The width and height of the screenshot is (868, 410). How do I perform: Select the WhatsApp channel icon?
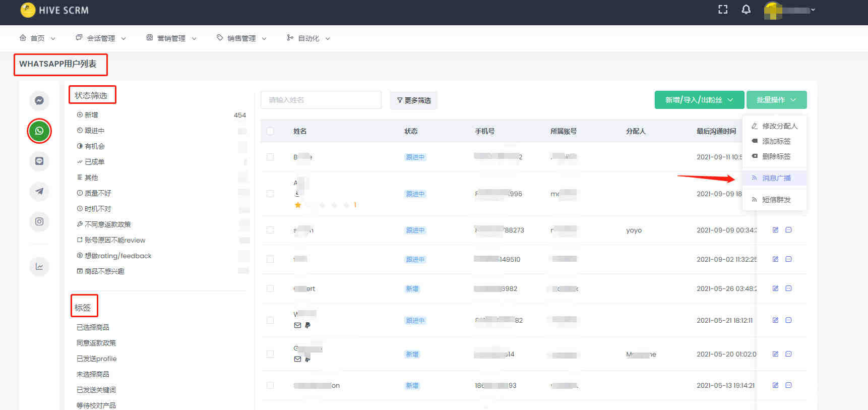tap(39, 131)
